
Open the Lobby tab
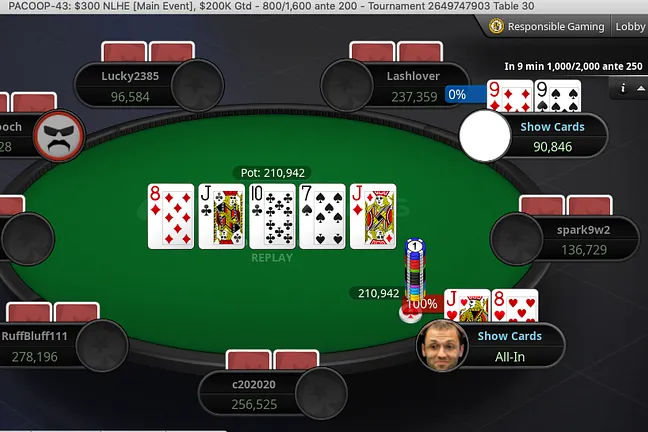click(x=630, y=26)
